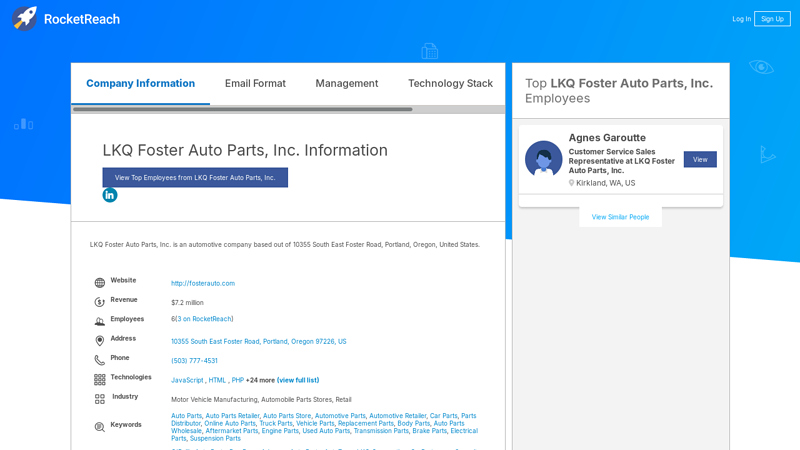Open the Email Format tab
This screenshot has height=450, width=800.
point(255,83)
